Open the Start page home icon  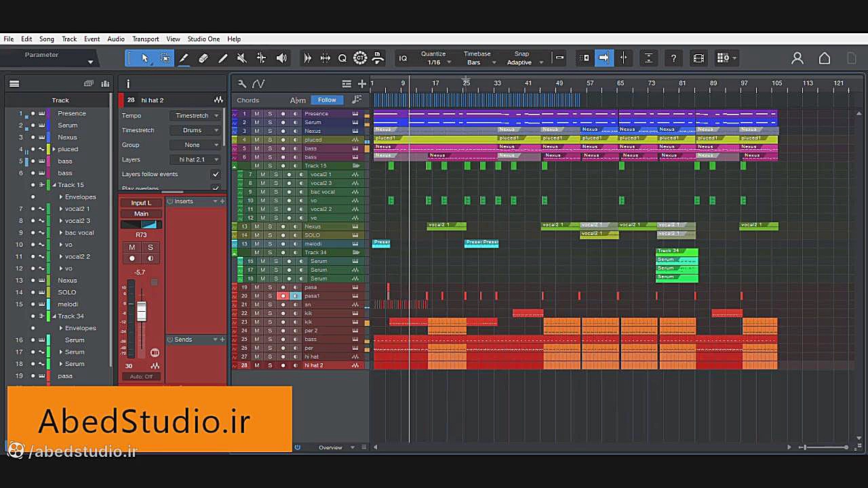[x=825, y=58]
